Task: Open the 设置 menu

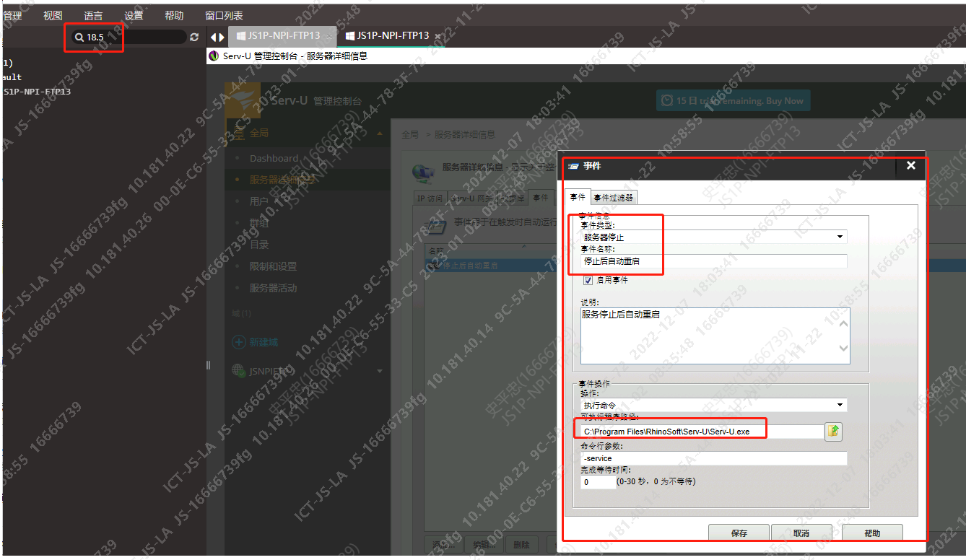Action: pyautogui.click(x=134, y=15)
